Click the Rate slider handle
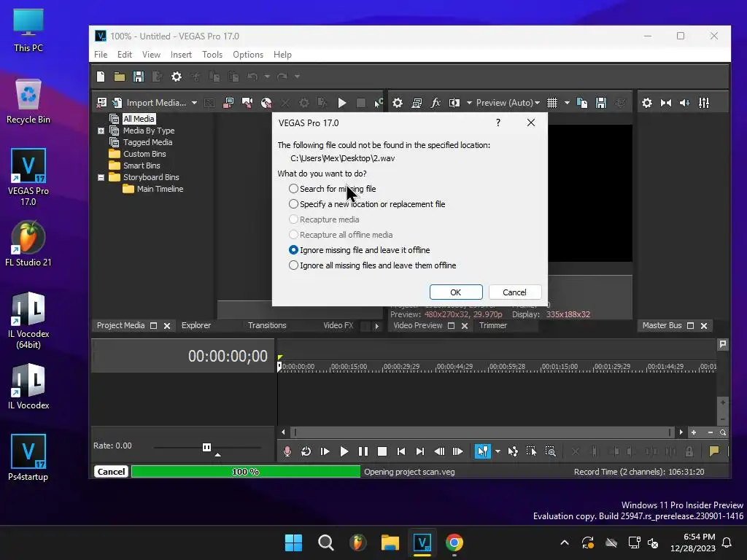 coord(206,447)
